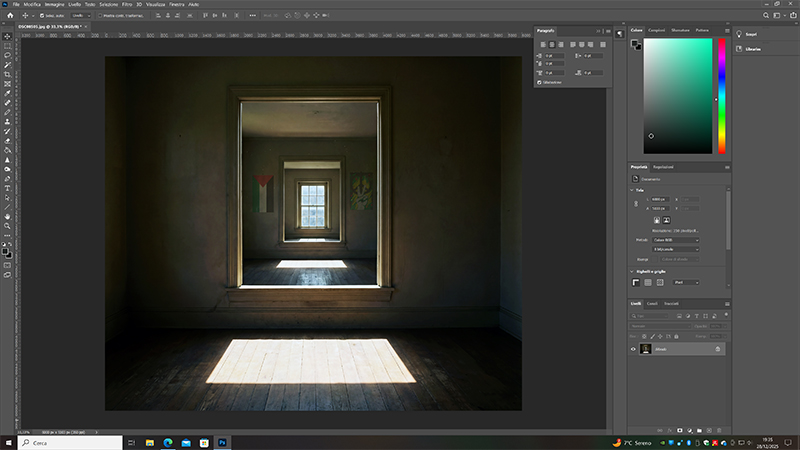Image resolution: width=800 pixels, height=450 pixels.
Task: Click the Paragraph panel icon beside Colore panel
Action: click(619, 34)
